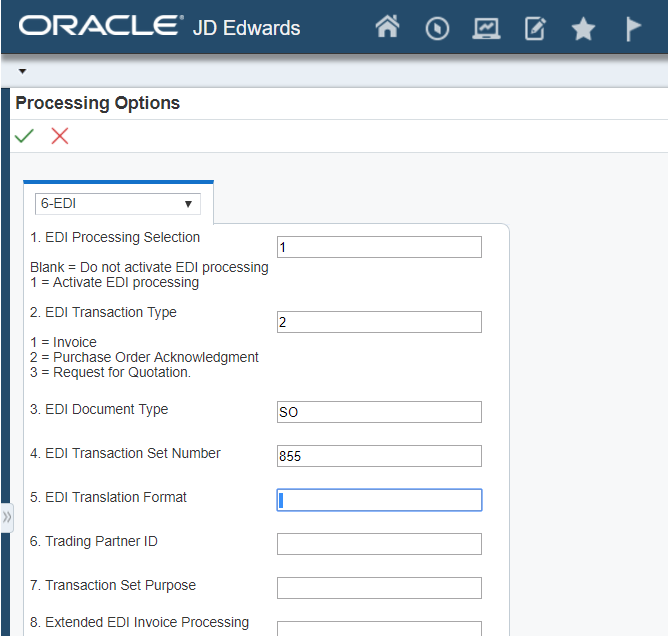The width and height of the screenshot is (668, 636).
Task: Click the green OK checkmark
Action: tap(24, 136)
